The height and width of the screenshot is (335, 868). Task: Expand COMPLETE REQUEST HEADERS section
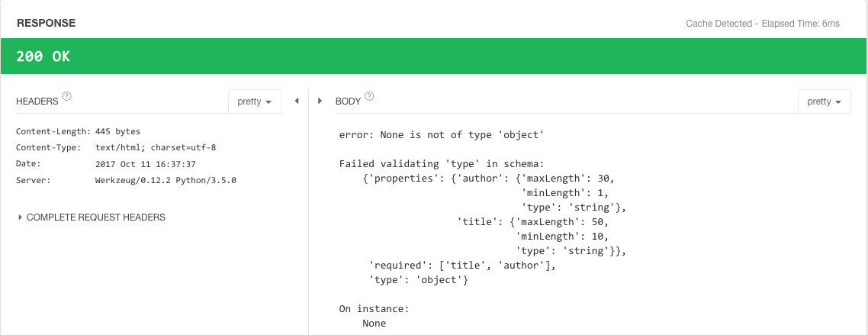(x=92, y=217)
